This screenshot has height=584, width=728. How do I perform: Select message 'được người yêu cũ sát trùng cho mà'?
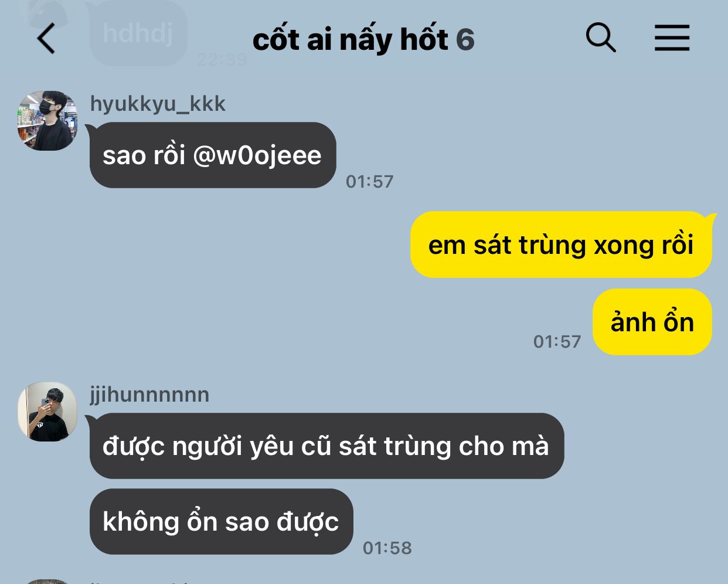[x=326, y=446]
